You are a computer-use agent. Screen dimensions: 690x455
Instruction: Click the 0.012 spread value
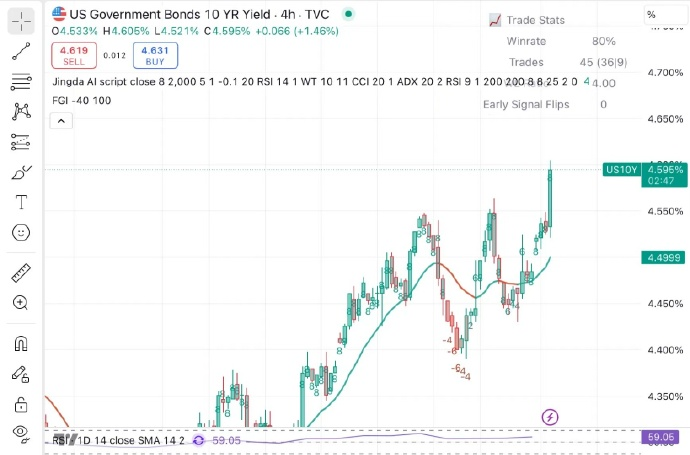(114, 55)
